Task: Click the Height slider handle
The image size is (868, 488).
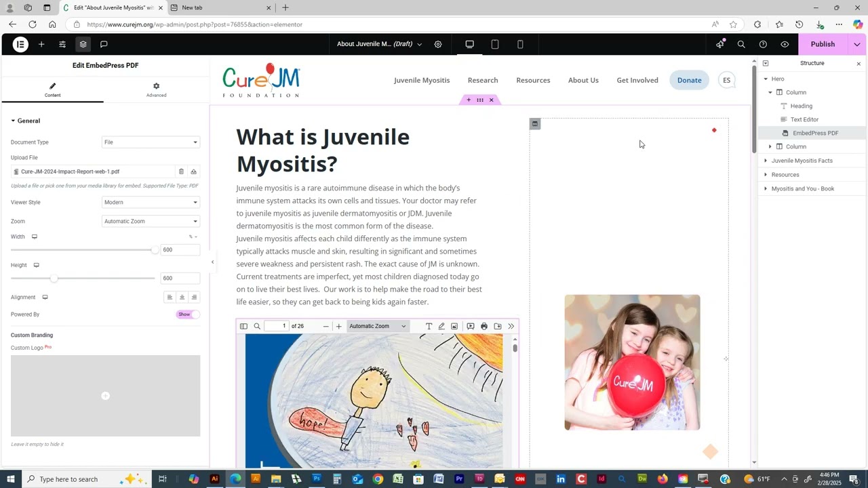Action: (54, 278)
